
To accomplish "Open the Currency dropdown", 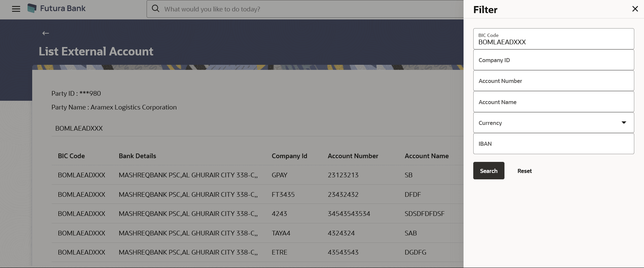I will [x=553, y=123].
